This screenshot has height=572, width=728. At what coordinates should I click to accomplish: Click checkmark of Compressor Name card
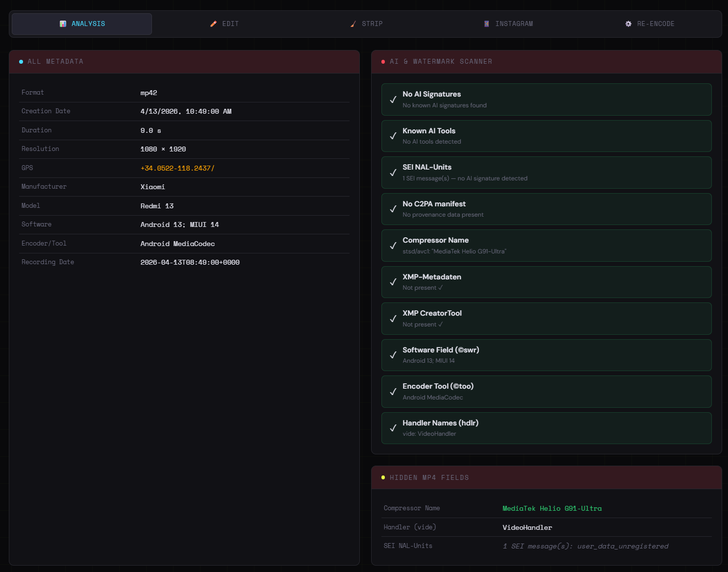click(x=393, y=246)
